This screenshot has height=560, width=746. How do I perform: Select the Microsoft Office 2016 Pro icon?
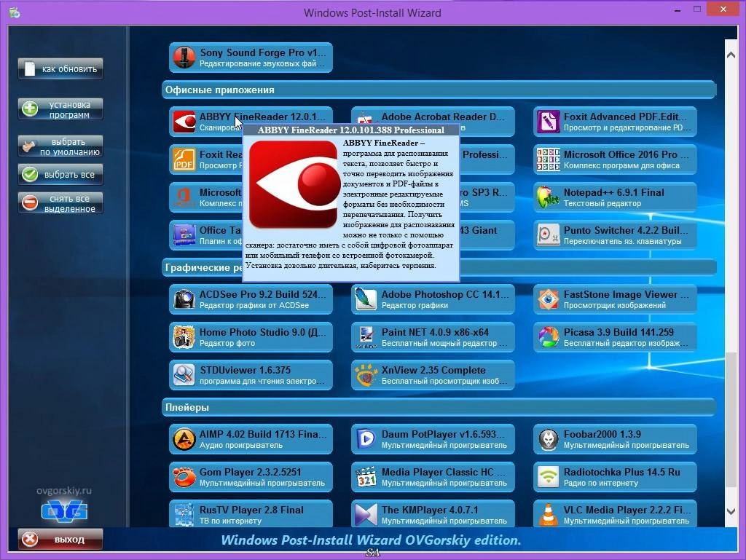[x=548, y=159]
